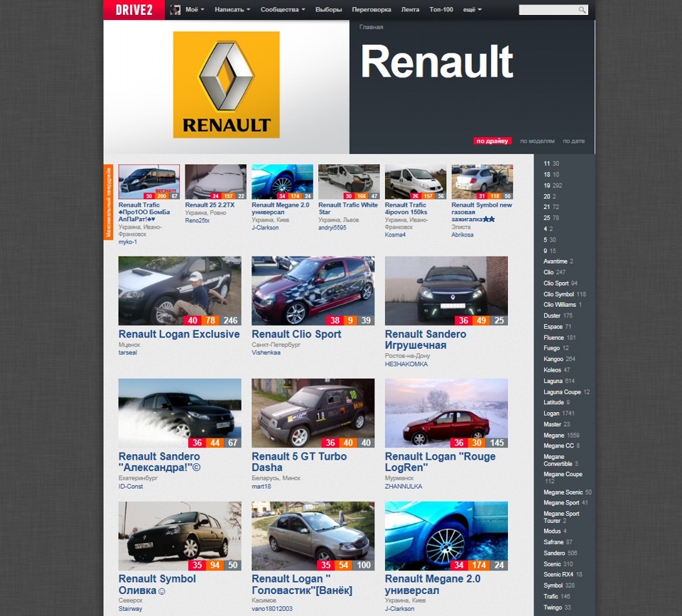The image size is (682, 616).
Task: Open Renault Symbol new газовая зажигалка thumbnail
Action: click(x=482, y=182)
